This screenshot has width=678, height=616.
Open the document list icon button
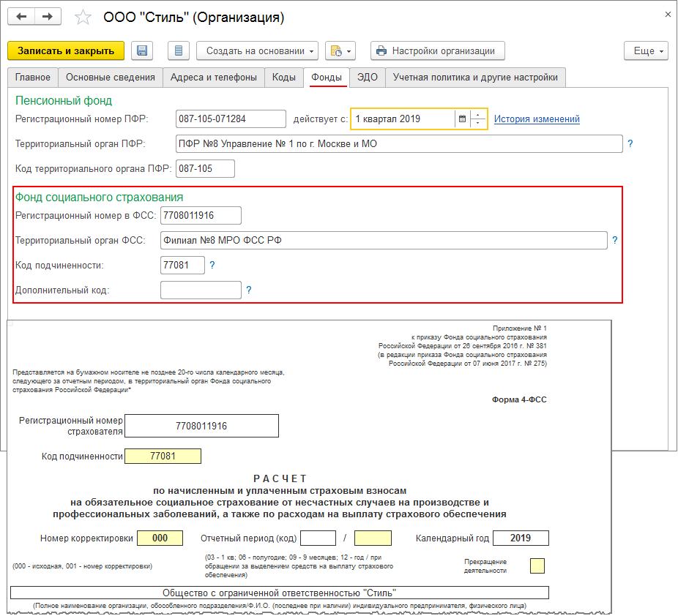coord(179,50)
